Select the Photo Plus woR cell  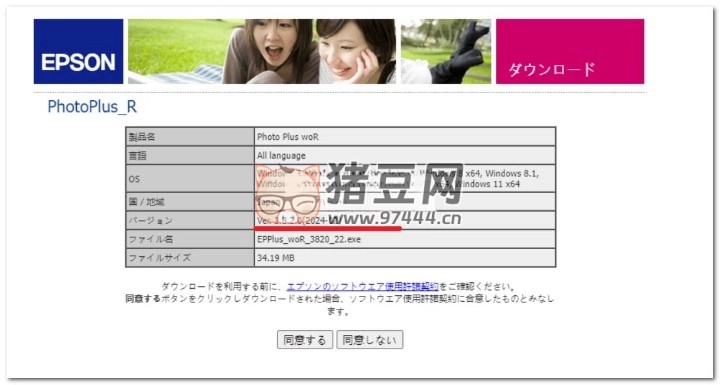click(x=405, y=136)
